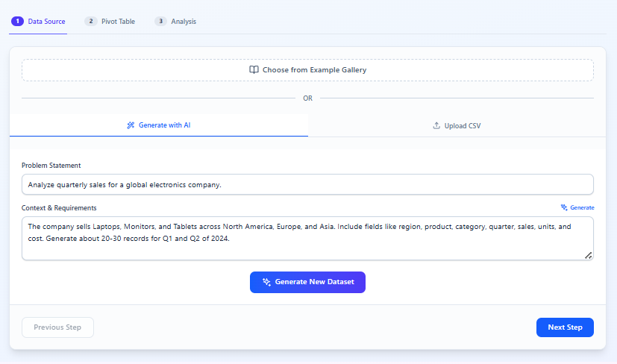Click the Previous Step button

(57, 327)
